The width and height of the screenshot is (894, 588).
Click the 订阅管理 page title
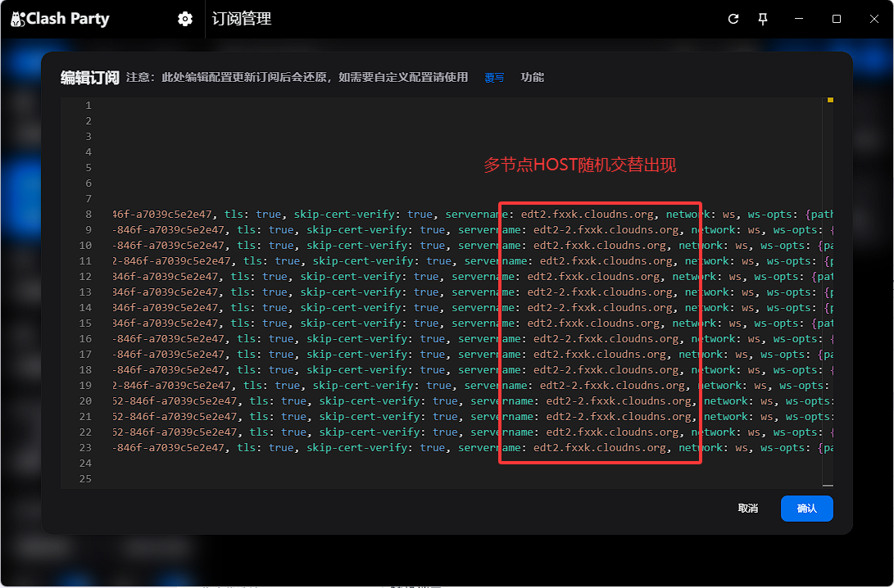(242, 19)
